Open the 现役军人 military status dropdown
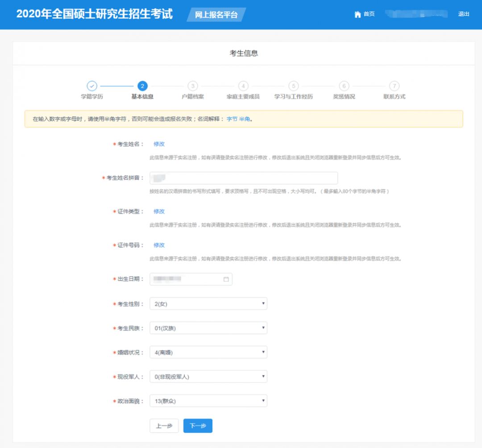This screenshot has width=482, height=448. point(208,376)
